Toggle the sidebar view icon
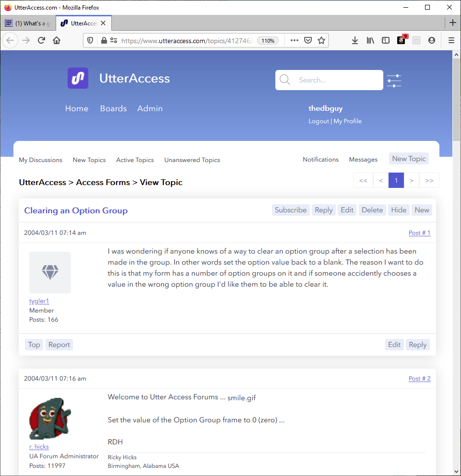Image resolution: width=461 pixels, height=476 pixels. [385, 40]
